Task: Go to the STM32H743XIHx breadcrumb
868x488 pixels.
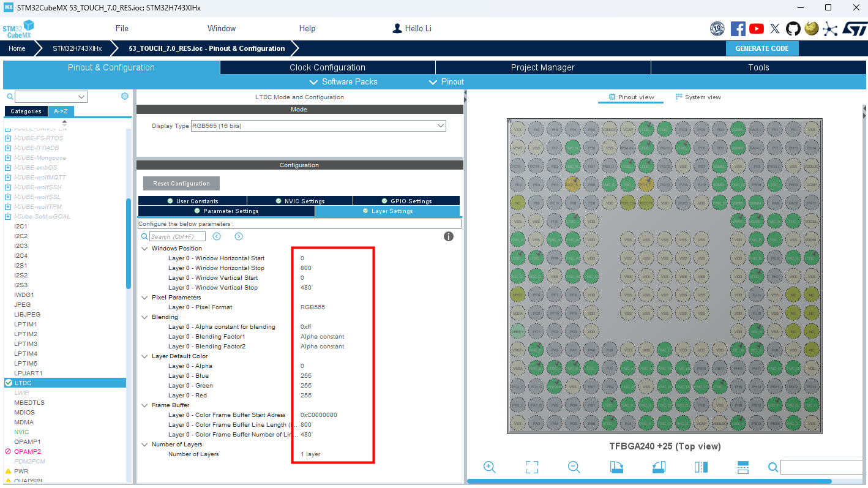Action: tap(77, 48)
